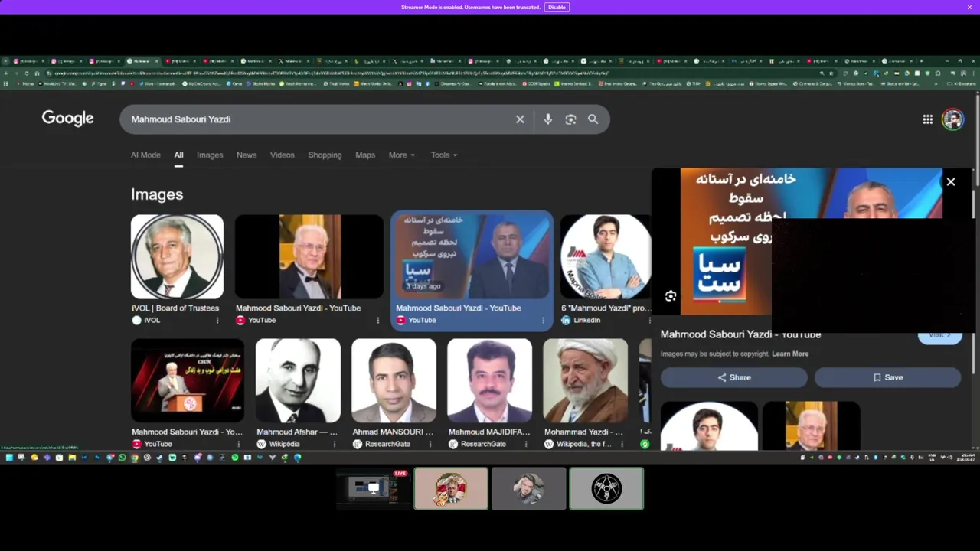Switch to the News tab
980x551 pixels.
click(247, 155)
